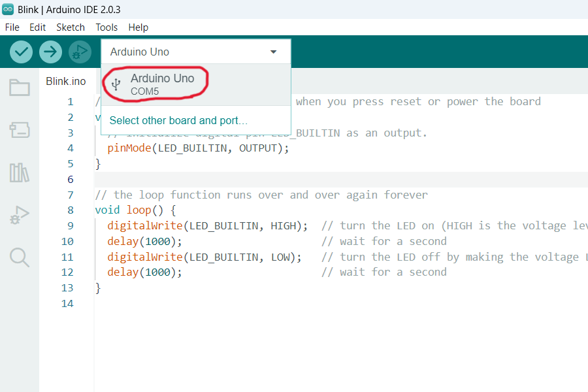Open the Tools menu
588x392 pixels.
pos(106,27)
